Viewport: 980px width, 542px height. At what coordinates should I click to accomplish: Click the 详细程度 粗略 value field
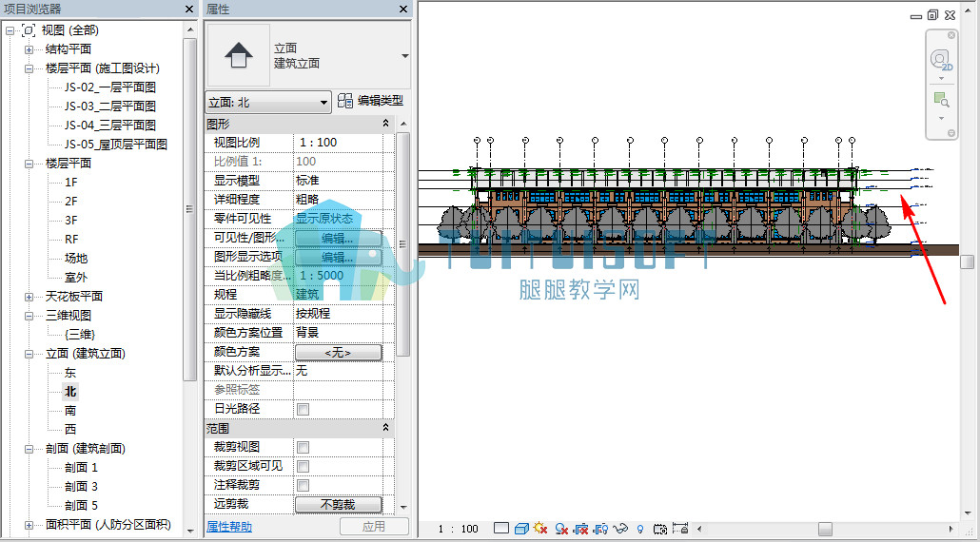tap(338, 199)
